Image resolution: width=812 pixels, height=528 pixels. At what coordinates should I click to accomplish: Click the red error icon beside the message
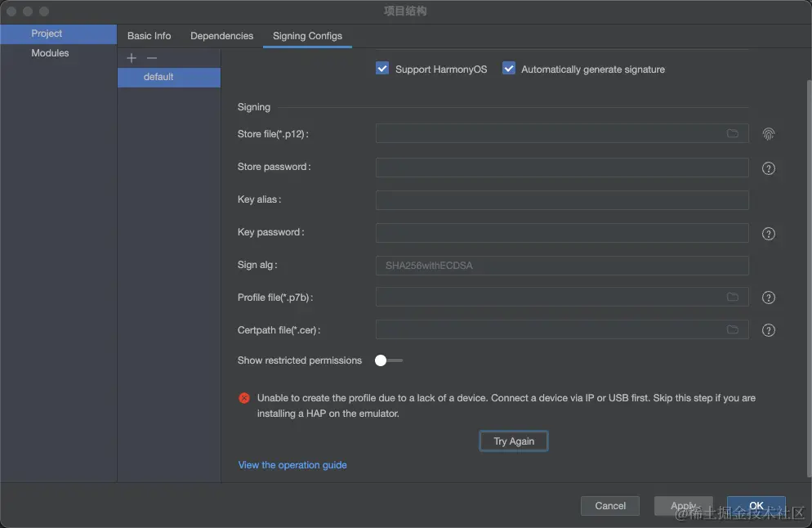tap(244, 398)
